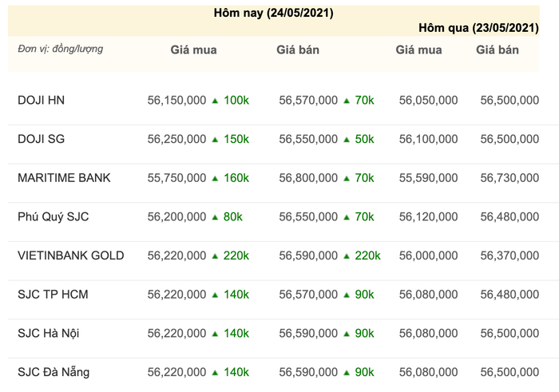The height and width of the screenshot is (392, 559).
Task: Click the up arrow beside SJC Hà Nội 90k
Action: [x=346, y=334]
